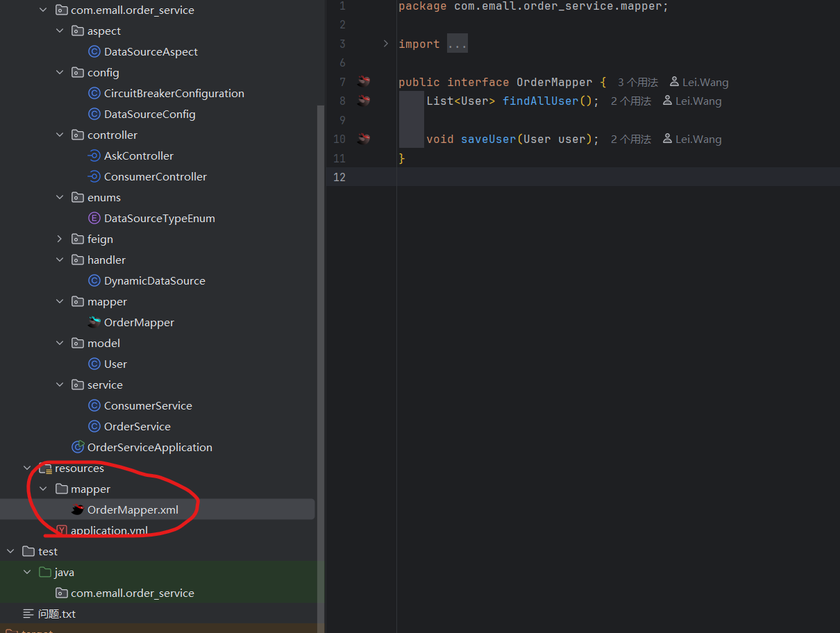Open ConsumerController from the tree
Viewport: 840px width, 633px height.
click(156, 177)
